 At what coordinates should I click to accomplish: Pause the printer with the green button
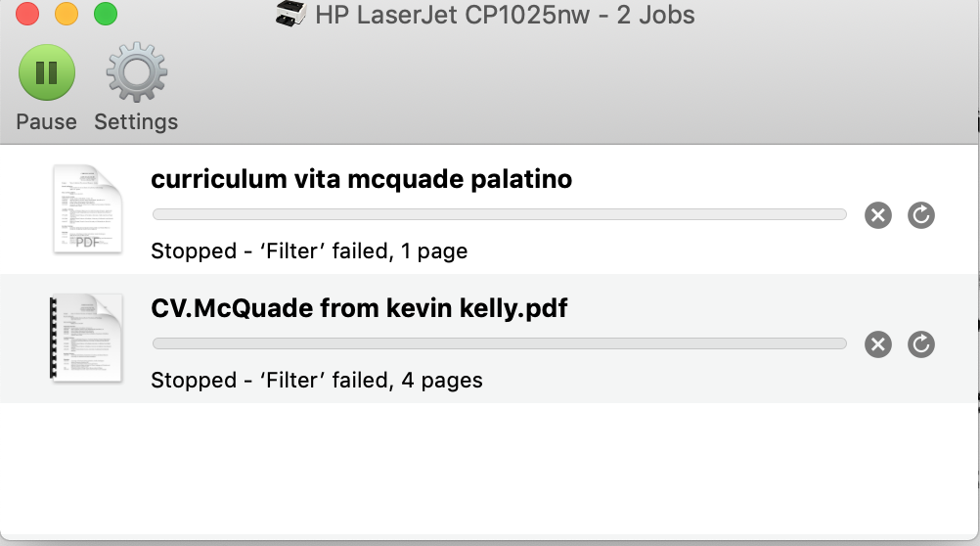point(46,73)
